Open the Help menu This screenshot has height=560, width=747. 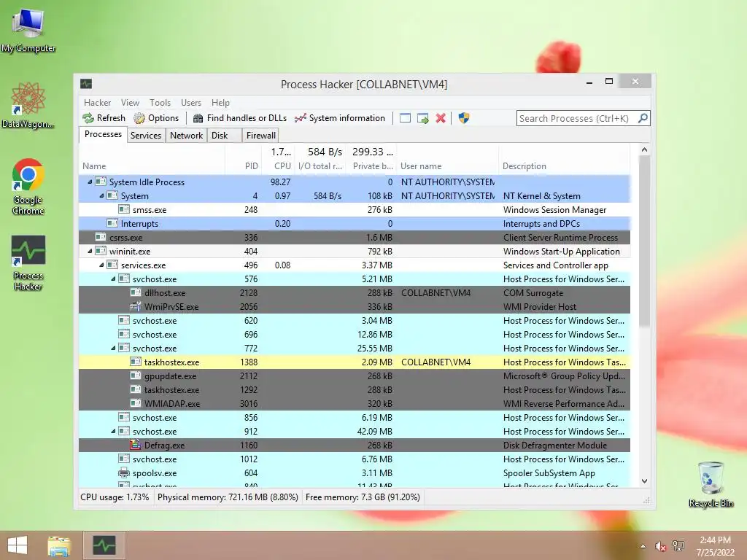220,102
